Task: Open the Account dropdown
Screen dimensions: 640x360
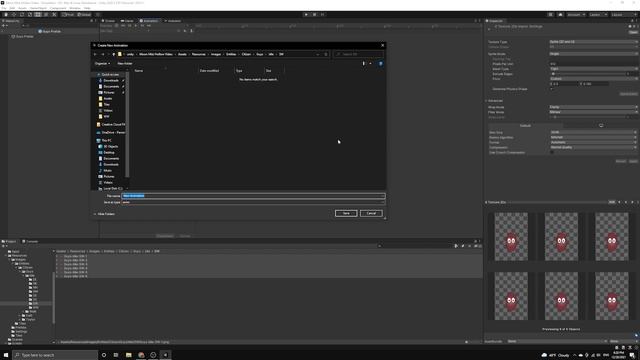Action: (576, 14)
